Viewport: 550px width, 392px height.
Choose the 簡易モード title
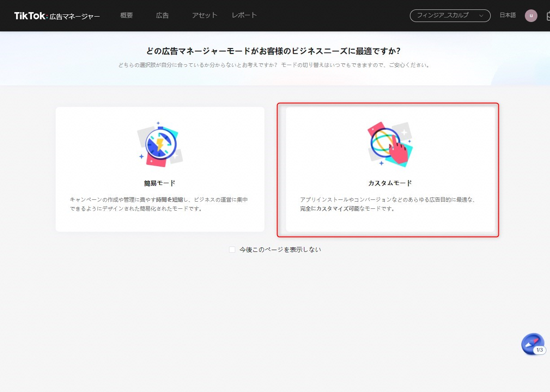[160, 183]
